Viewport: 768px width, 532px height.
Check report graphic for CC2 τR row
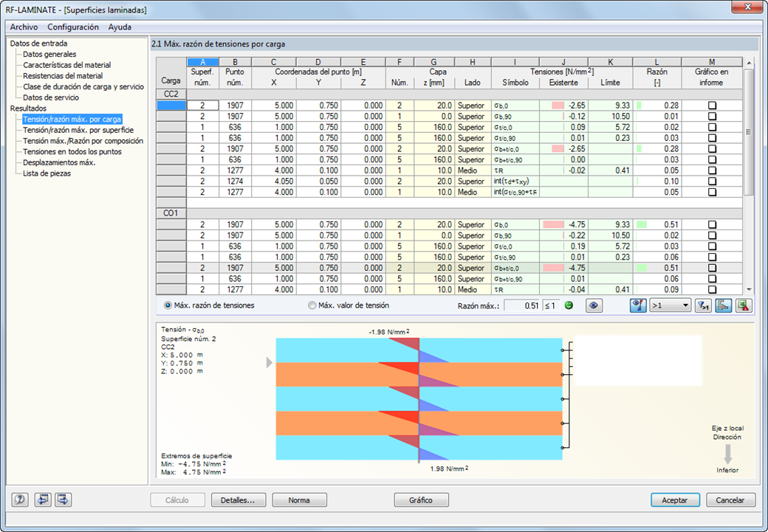tap(712, 170)
